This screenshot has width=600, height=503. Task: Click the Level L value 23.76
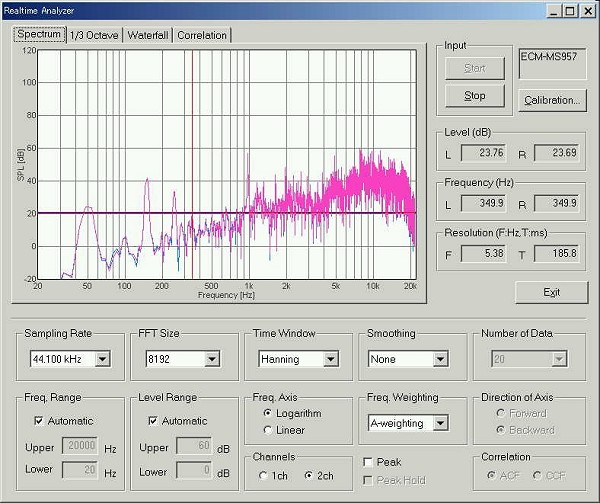(x=484, y=153)
